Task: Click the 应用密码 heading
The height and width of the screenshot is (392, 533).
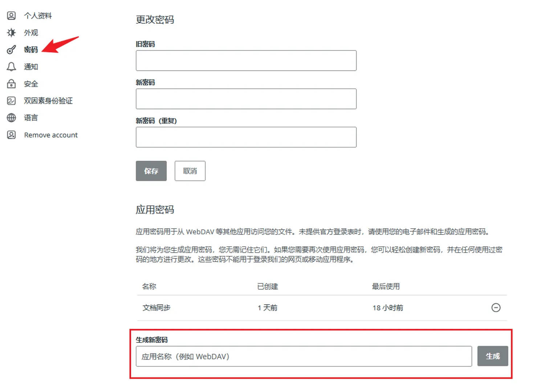Action: [x=155, y=210]
